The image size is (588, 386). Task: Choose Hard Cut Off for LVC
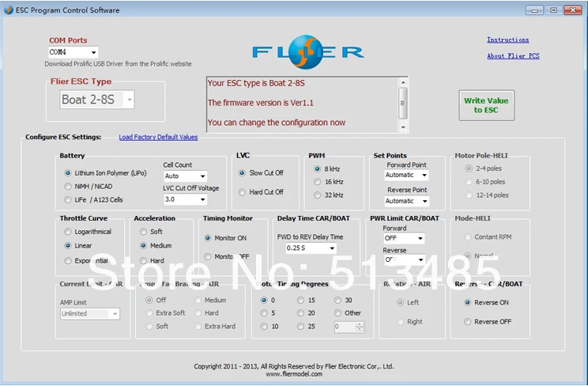pos(261,192)
